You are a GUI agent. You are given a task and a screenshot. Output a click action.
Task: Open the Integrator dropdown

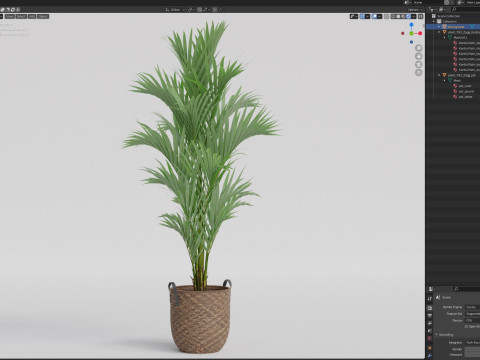(x=472, y=342)
